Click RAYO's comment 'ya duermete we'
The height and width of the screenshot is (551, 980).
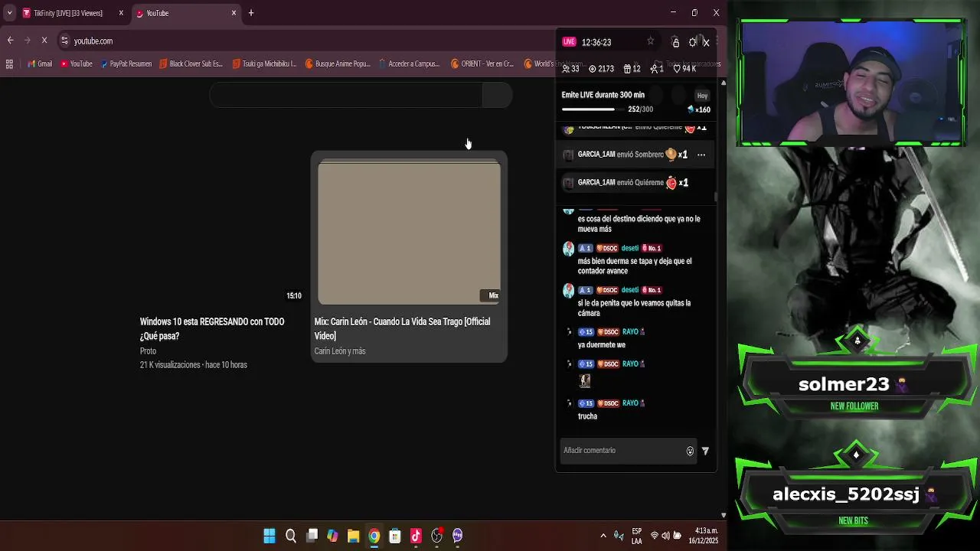click(602, 345)
